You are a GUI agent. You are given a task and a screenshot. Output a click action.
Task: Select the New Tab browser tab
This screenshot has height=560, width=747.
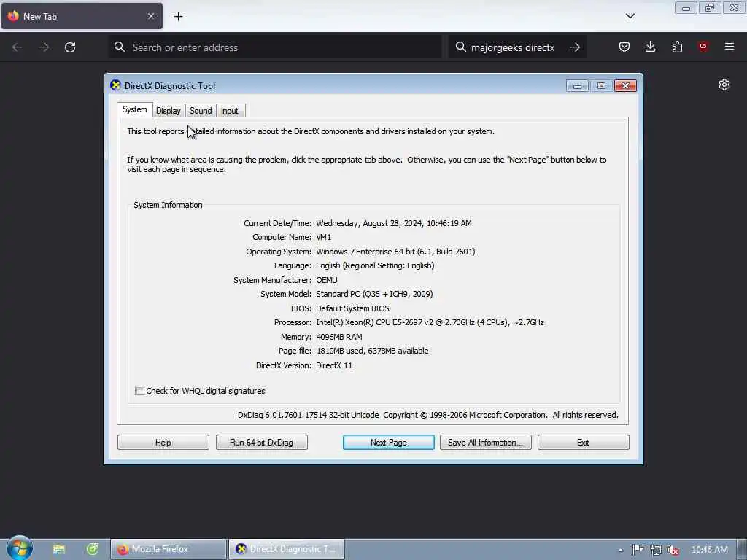(x=82, y=16)
